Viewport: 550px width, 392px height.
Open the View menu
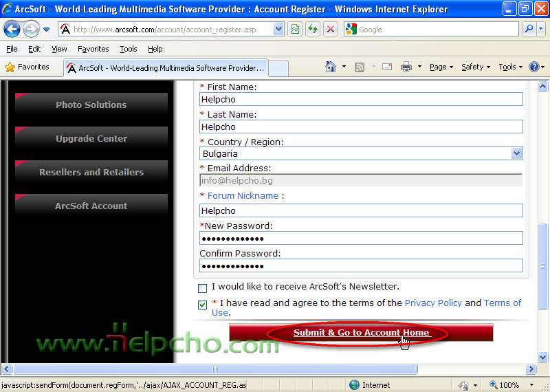[x=59, y=49]
